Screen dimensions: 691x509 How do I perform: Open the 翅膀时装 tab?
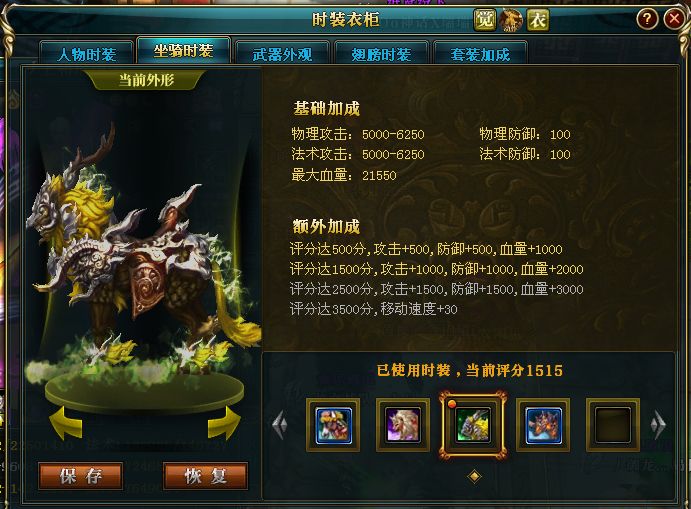[381, 54]
